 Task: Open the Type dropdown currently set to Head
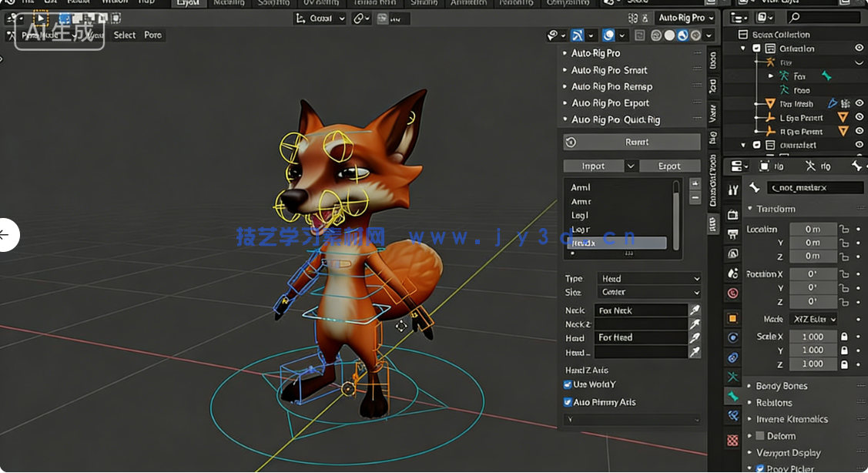tap(648, 278)
